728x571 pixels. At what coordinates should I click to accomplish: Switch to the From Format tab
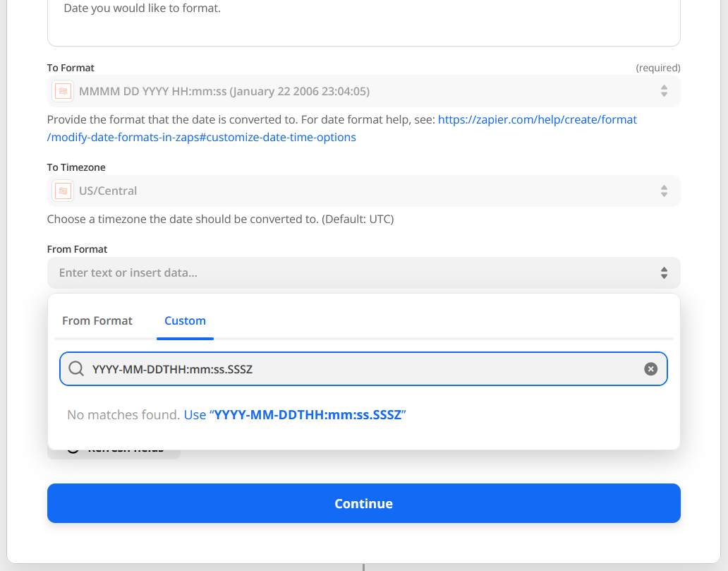(97, 320)
